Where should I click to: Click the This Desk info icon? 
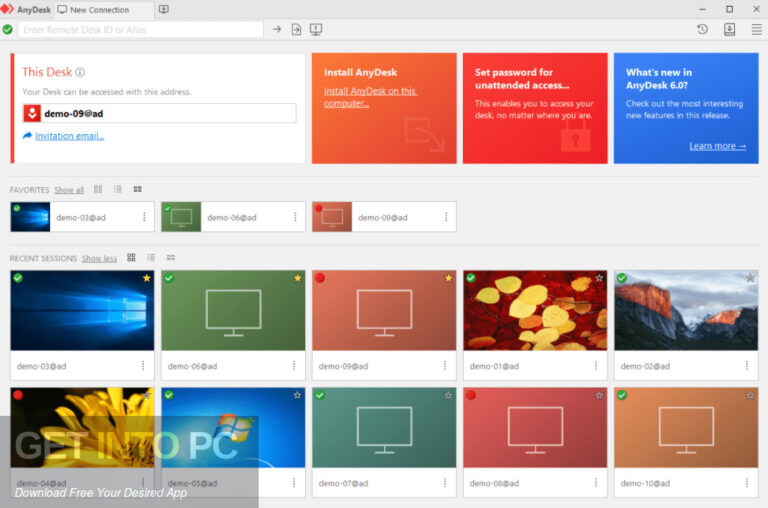pyautogui.click(x=80, y=72)
